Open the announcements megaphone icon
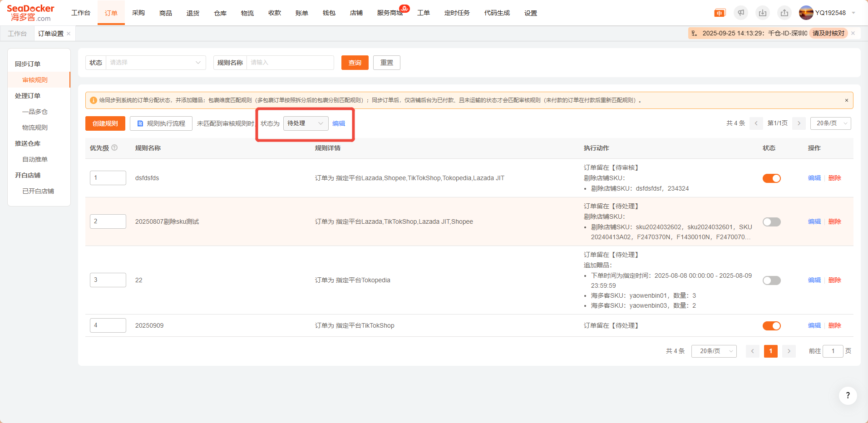Screen dimensions: 868x423 (741, 13)
